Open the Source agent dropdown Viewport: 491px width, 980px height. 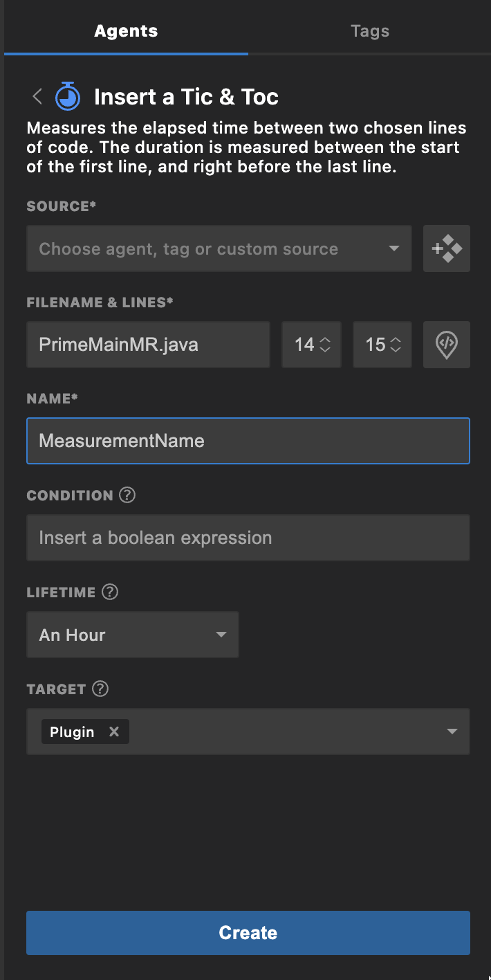tap(219, 248)
